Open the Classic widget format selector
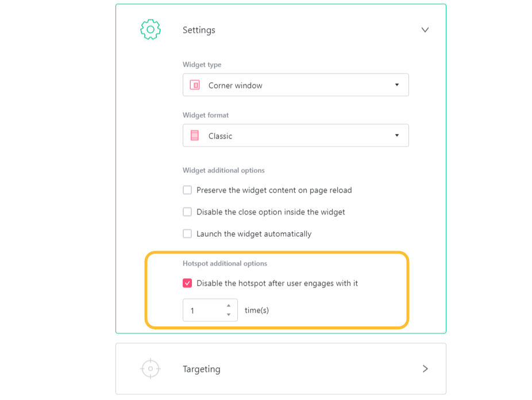The image size is (532, 400). (x=295, y=135)
